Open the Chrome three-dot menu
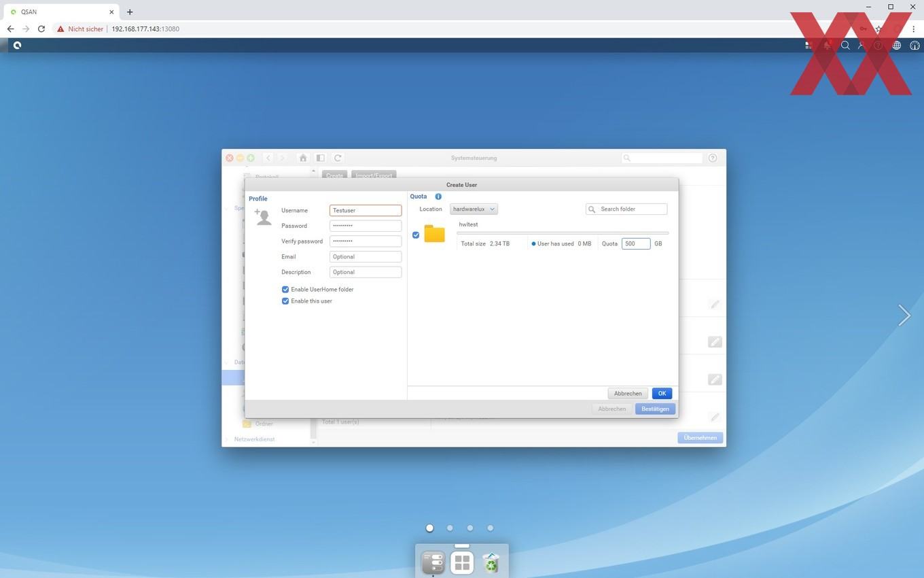 click(914, 29)
